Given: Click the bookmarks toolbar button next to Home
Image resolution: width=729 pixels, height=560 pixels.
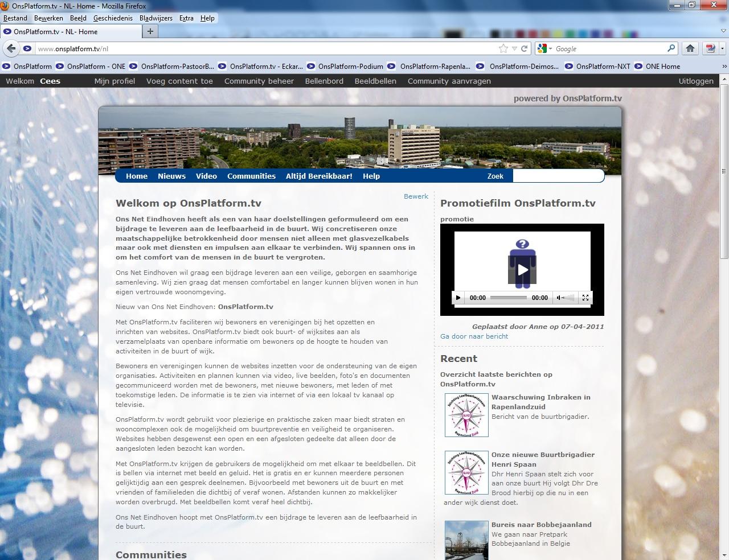Looking at the screenshot, I should [710, 48].
